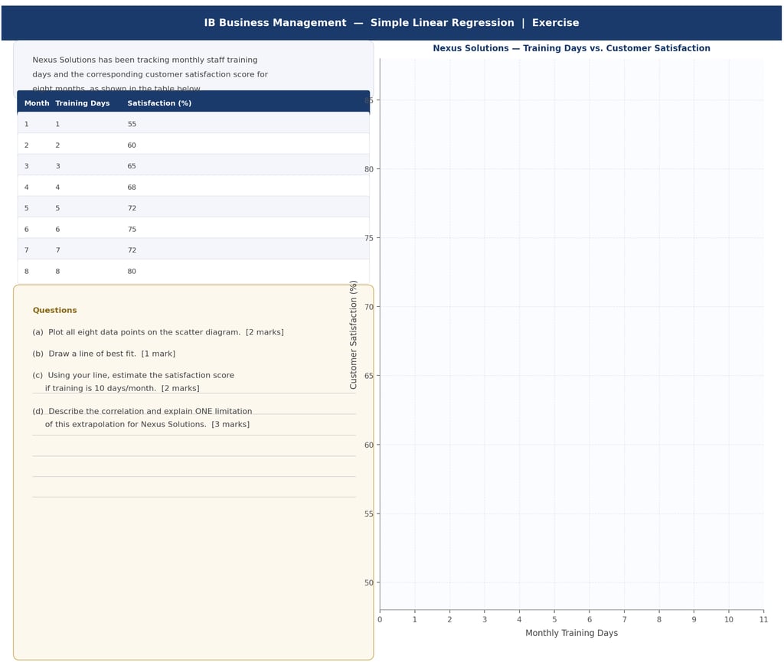The height and width of the screenshot is (672, 784).
Task: Click the x-axis tick label 8
Action: coord(659,619)
